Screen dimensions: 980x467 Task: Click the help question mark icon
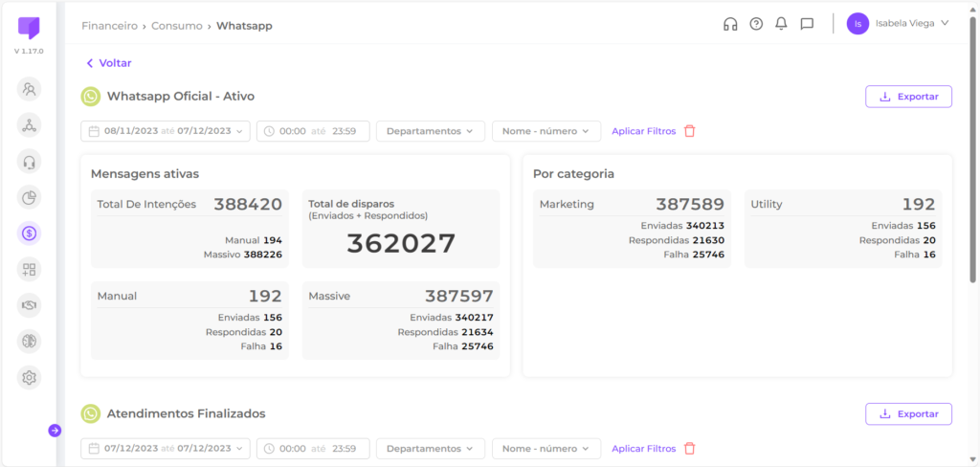(x=756, y=24)
